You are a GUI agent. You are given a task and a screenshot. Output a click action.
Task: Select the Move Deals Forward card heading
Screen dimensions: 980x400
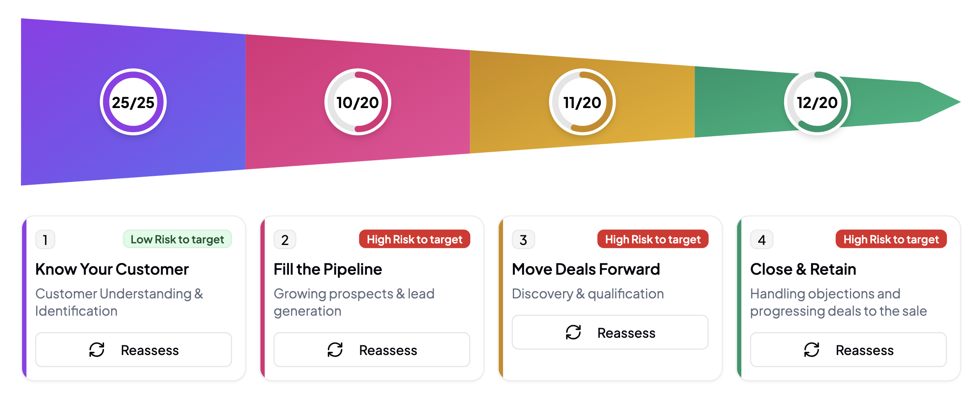coord(586,269)
